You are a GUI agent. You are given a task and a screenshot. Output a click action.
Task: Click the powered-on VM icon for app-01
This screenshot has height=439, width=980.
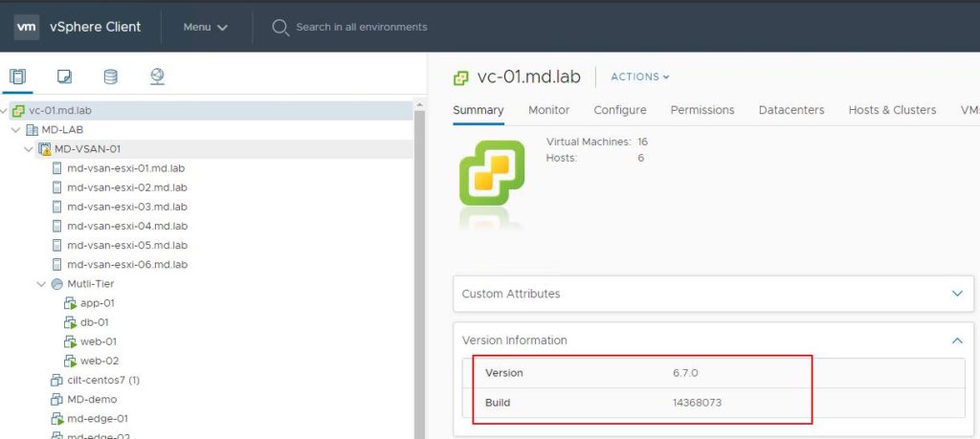(x=71, y=303)
